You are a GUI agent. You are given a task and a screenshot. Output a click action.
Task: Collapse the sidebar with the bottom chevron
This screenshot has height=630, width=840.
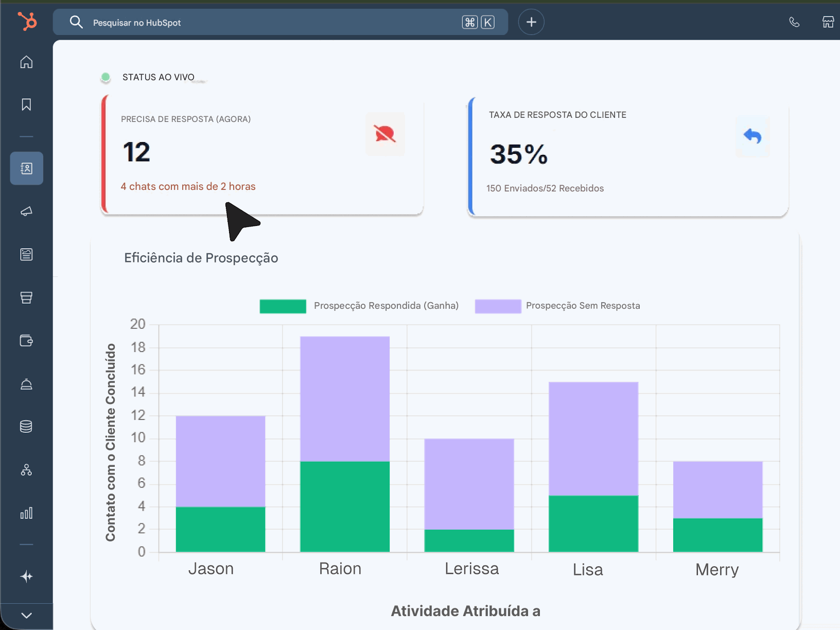[26, 615]
